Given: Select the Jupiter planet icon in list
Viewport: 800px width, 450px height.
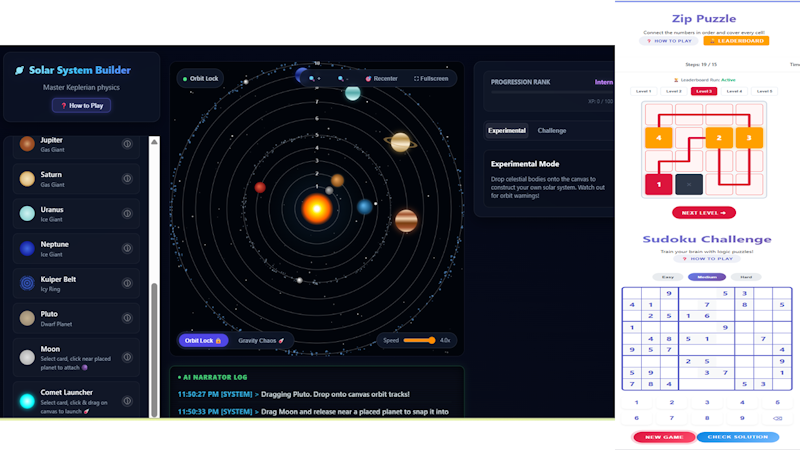Looking at the screenshot, I should pos(27,144).
